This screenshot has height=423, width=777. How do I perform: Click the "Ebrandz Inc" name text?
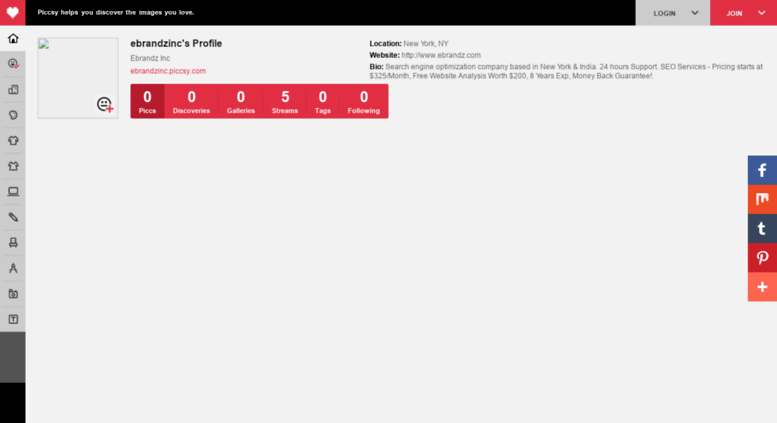tap(150, 58)
